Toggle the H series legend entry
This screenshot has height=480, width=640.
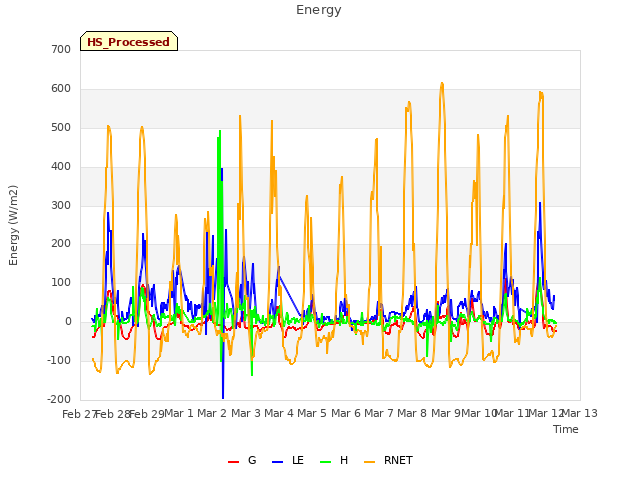click(334, 460)
